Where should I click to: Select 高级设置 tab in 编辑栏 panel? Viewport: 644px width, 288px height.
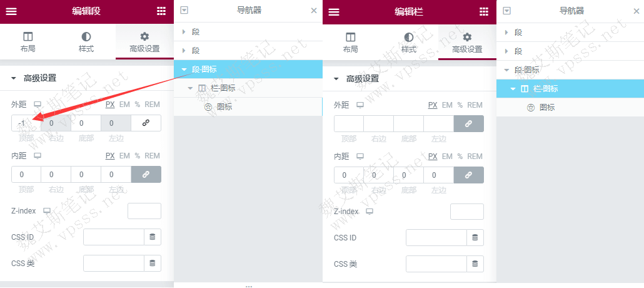click(x=468, y=43)
